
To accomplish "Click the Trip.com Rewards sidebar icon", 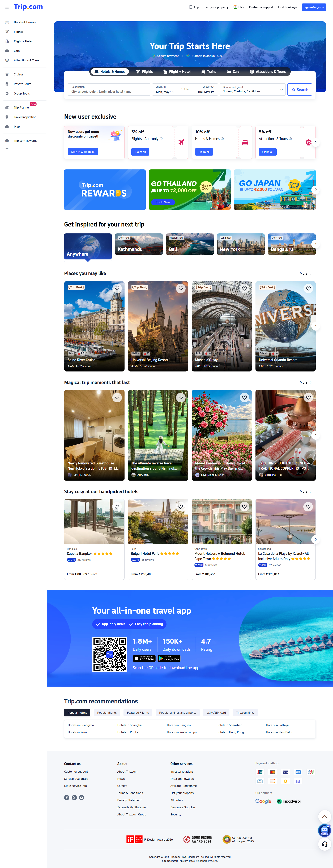I will pyautogui.click(x=7, y=141).
